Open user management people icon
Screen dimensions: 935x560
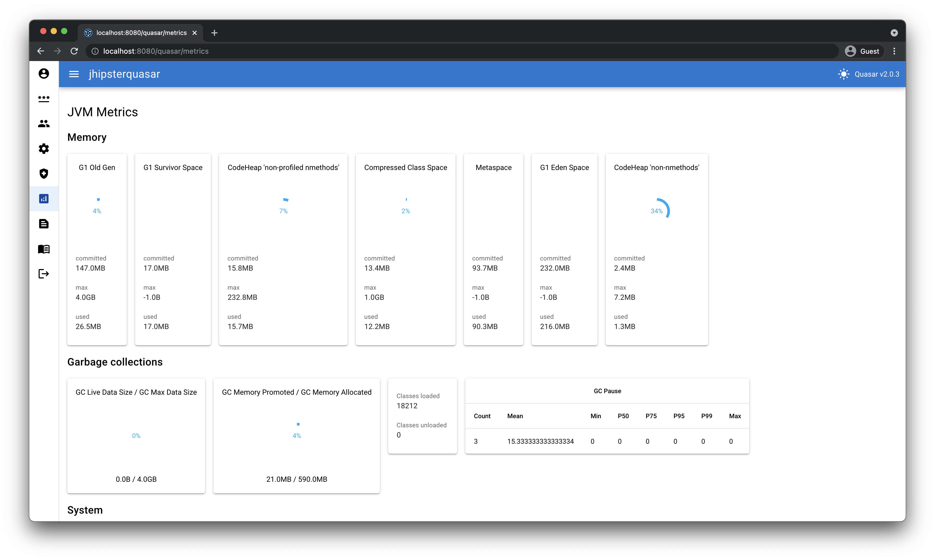(x=44, y=124)
